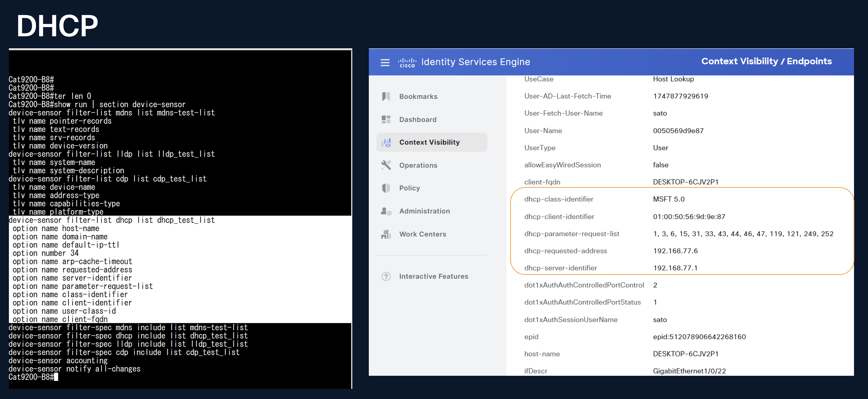Click the Policy shield icon
The width and height of the screenshot is (868, 399).
(x=386, y=188)
